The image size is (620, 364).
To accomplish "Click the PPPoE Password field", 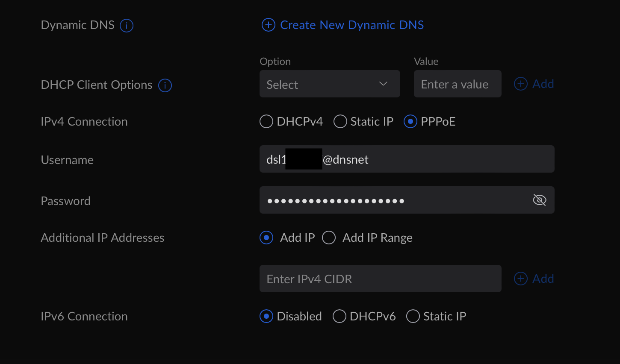I will tap(407, 200).
